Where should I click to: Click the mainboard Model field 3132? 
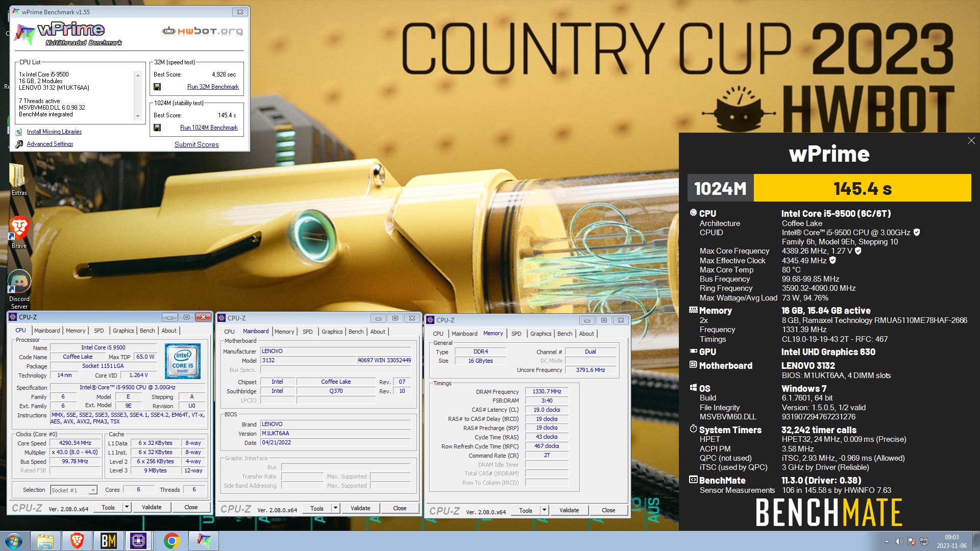click(x=309, y=360)
